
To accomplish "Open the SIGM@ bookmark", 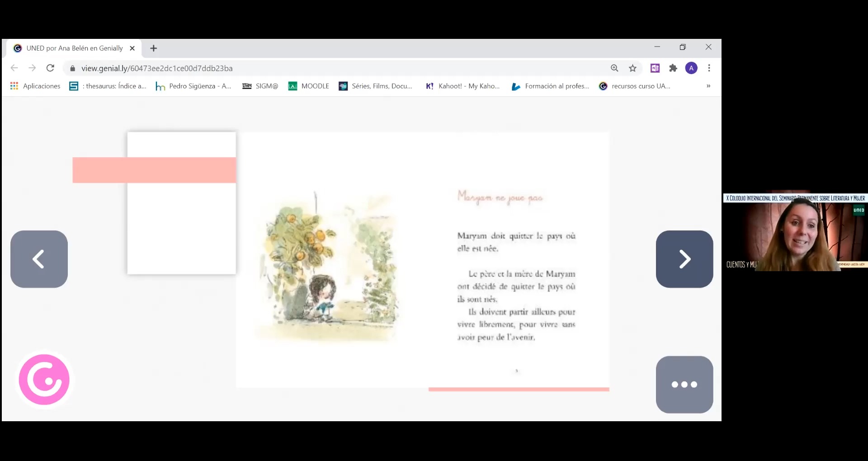I will (x=260, y=86).
